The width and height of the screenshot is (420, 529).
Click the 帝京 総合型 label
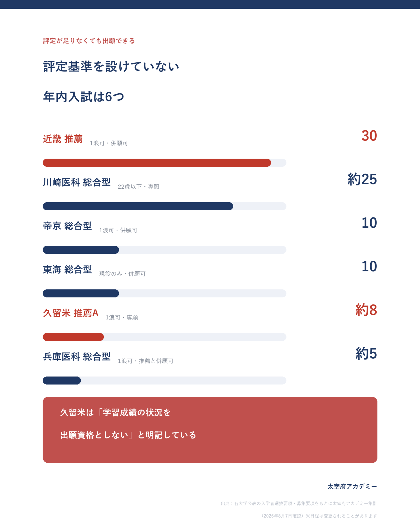pos(67,226)
